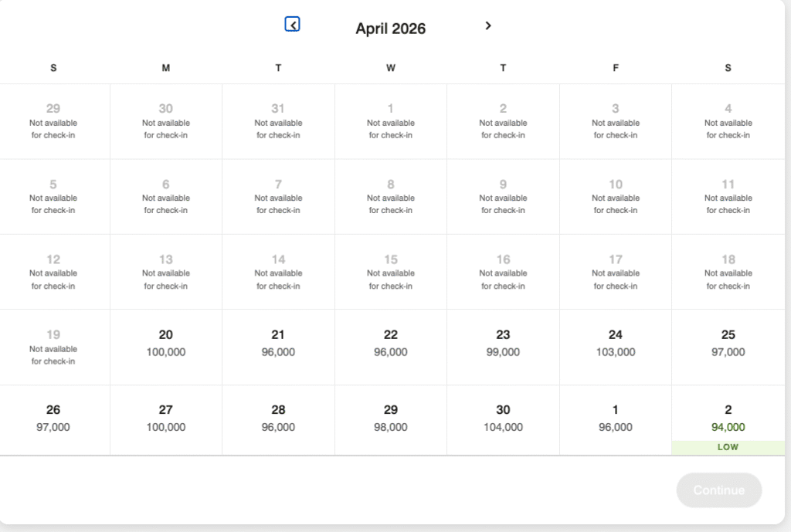The width and height of the screenshot is (791, 532).
Task: Click the Saturday column header
Action: pyautogui.click(x=727, y=68)
